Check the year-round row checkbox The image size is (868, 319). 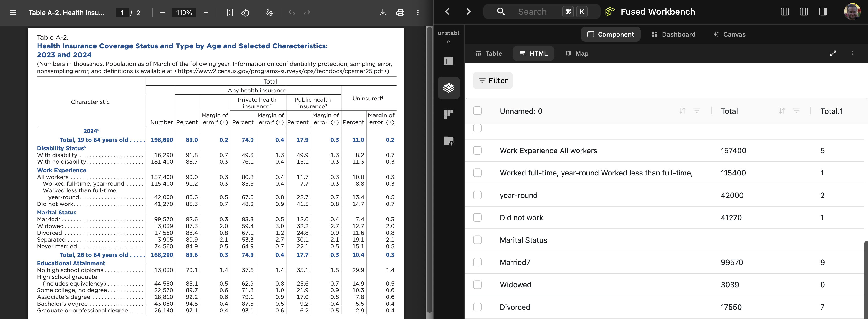[478, 195]
